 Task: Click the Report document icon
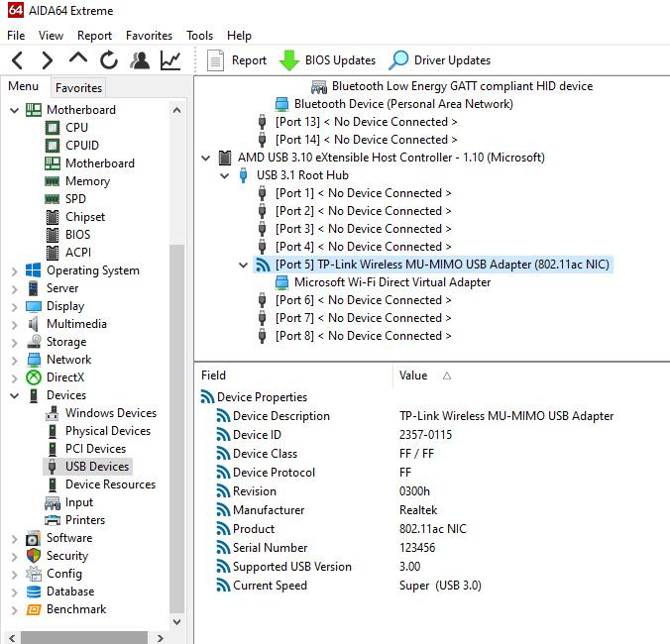click(215, 60)
